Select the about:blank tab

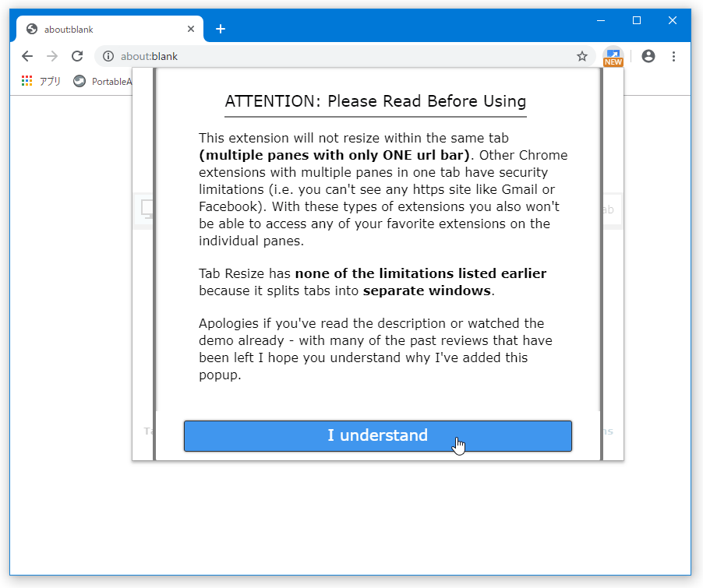point(110,29)
